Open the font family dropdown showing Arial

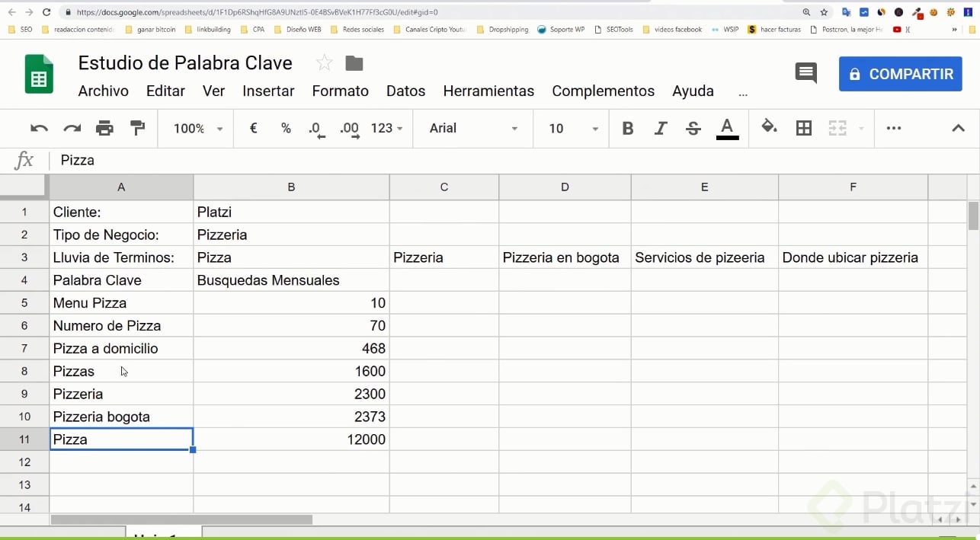pos(472,128)
